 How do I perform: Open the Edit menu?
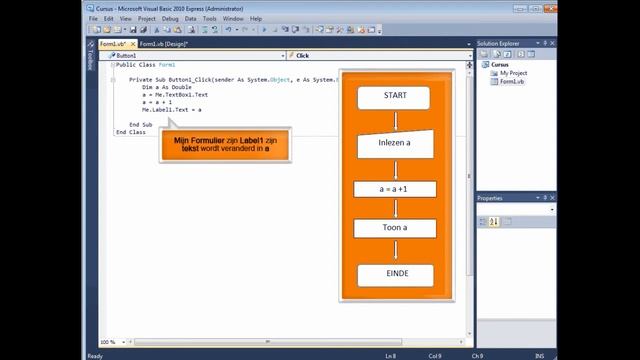[x=109, y=19]
